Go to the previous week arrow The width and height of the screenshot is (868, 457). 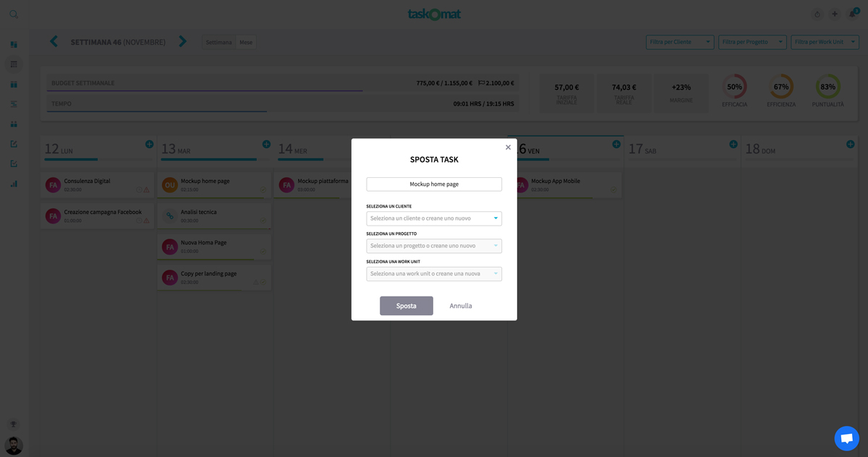54,42
